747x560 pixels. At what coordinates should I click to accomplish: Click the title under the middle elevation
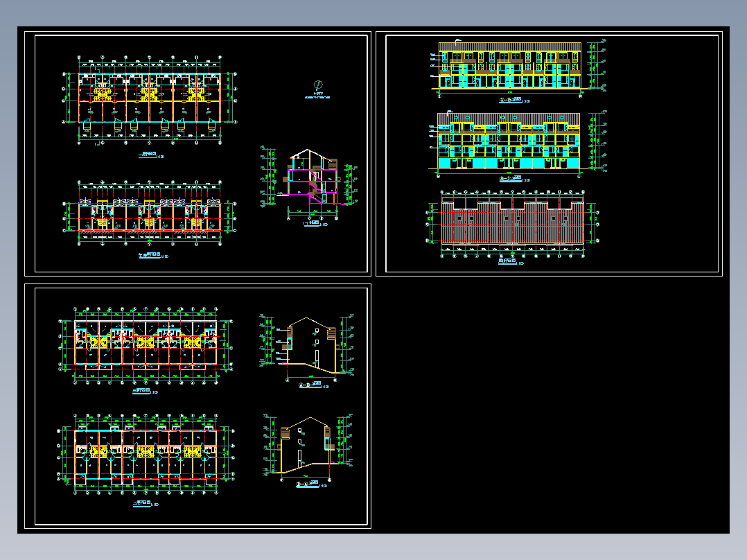pos(514,180)
